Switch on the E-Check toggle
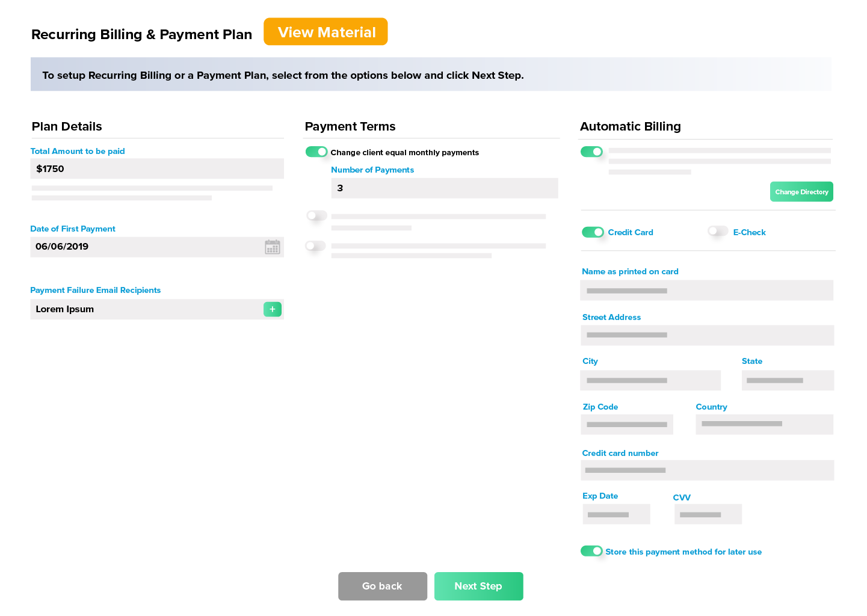Viewport: 867px width, 616px height. tap(718, 231)
